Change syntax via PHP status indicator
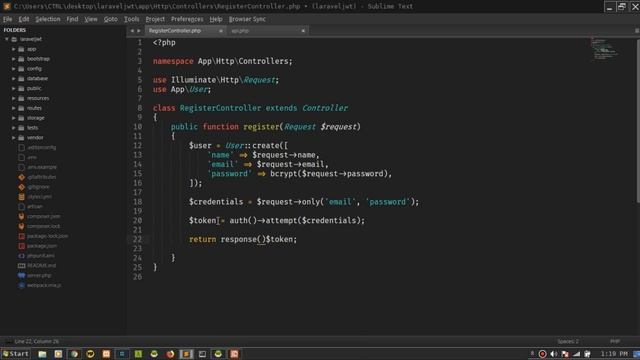This screenshot has width=640, height=360. tap(615, 341)
